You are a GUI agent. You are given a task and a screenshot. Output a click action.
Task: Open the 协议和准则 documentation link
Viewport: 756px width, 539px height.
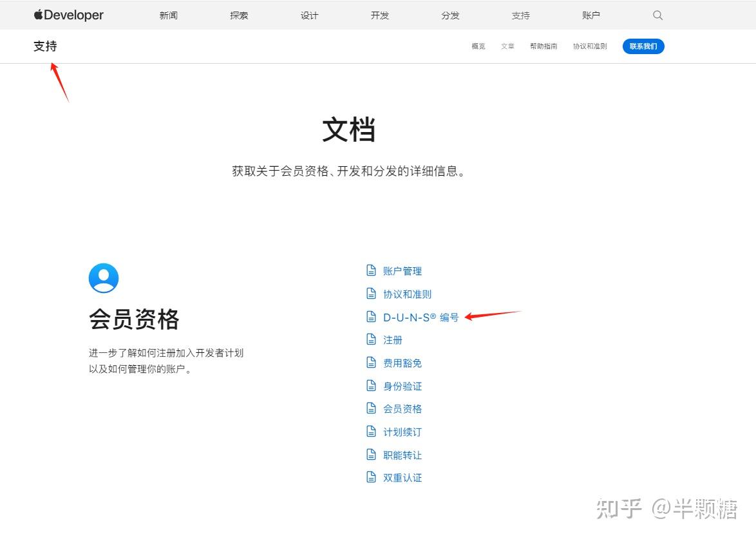(x=407, y=293)
